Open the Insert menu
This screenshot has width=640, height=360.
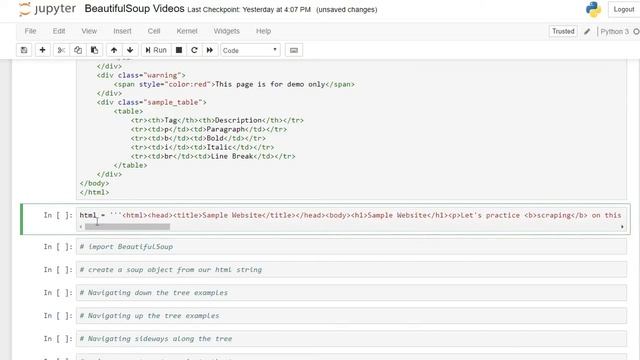[x=122, y=31]
